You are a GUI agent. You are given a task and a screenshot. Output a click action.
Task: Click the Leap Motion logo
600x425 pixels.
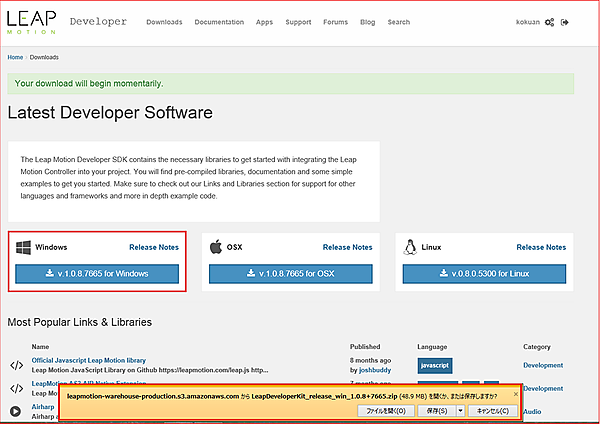32,21
